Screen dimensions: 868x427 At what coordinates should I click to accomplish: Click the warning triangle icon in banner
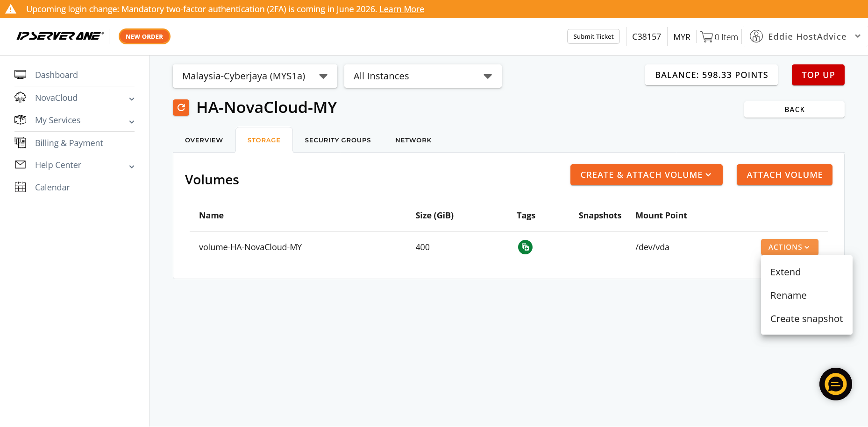(x=11, y=9)
